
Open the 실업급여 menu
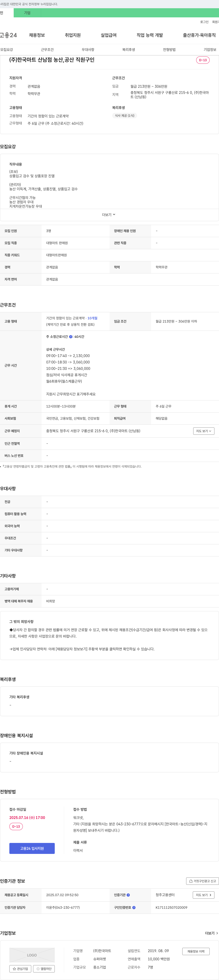click(x=109, y=35)
